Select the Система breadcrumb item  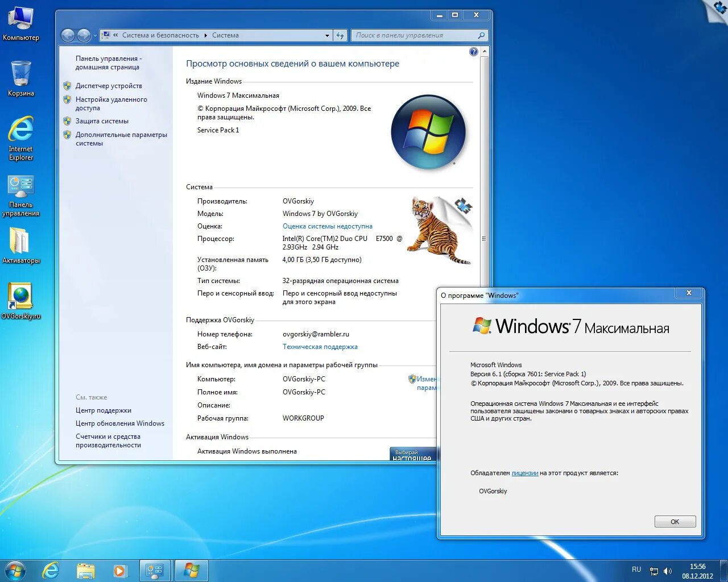click(225, 35)
